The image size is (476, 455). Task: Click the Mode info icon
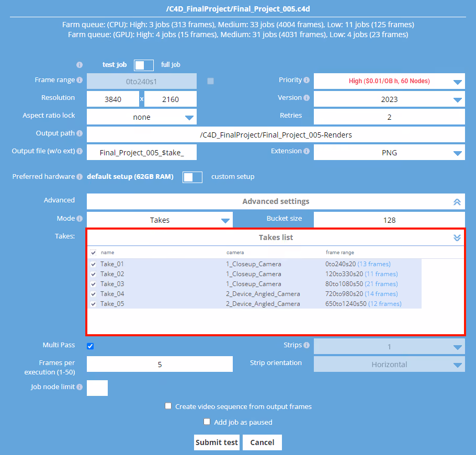tap(80, 219)
